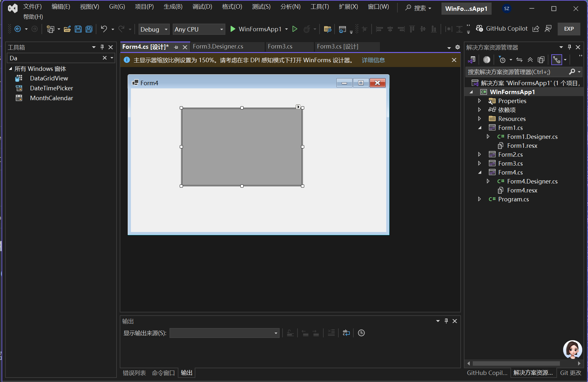Click the Undo icon in the toolbar
This screenshot has height=382, width=588.
pos(103,29)
